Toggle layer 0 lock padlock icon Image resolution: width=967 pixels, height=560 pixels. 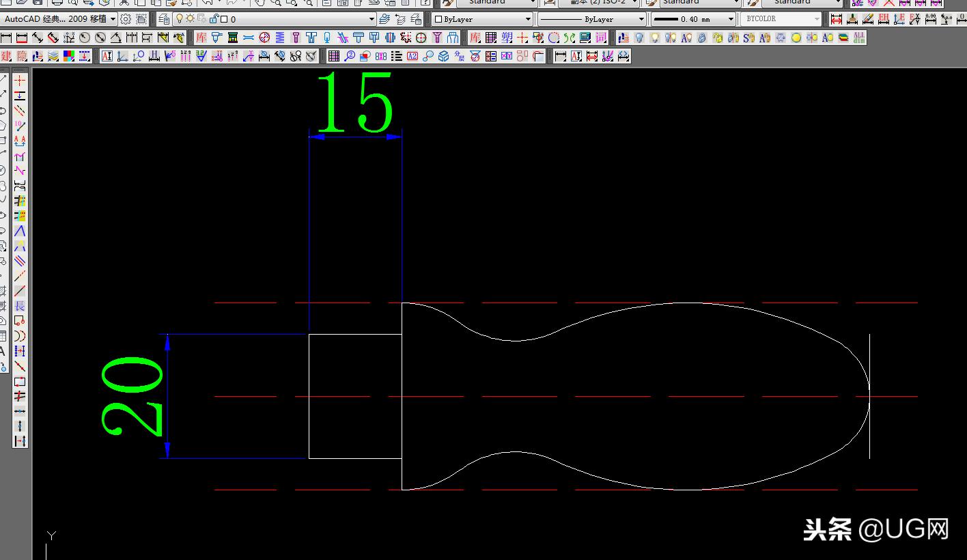tap(213, 19)
